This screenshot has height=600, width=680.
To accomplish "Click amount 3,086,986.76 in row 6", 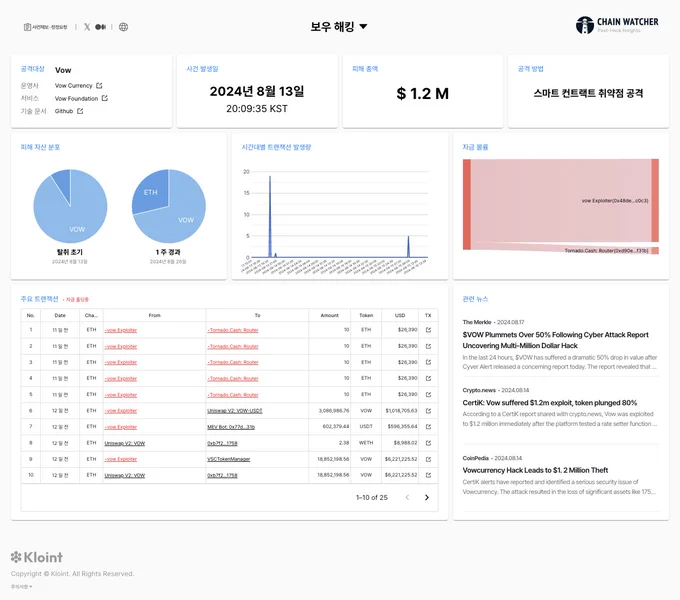I will click(x=334, y=411).
